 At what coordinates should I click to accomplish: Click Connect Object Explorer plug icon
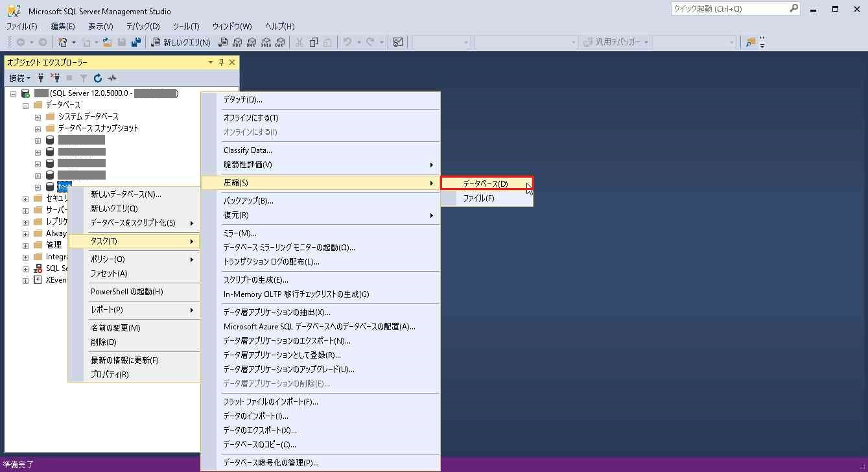point(41,78)
